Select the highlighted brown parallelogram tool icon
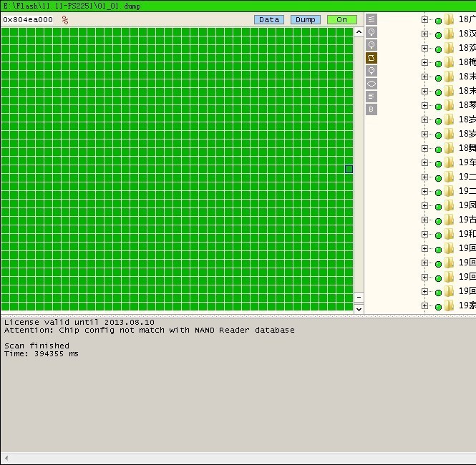476x465 pixels. click(x=371, y=58)
